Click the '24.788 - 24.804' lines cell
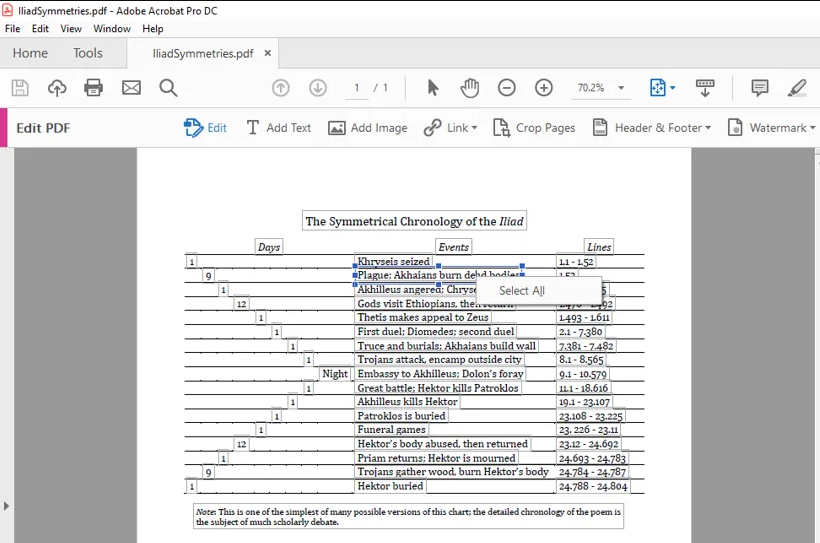Viewport: 820px width, 543px height. coord(593,486)
